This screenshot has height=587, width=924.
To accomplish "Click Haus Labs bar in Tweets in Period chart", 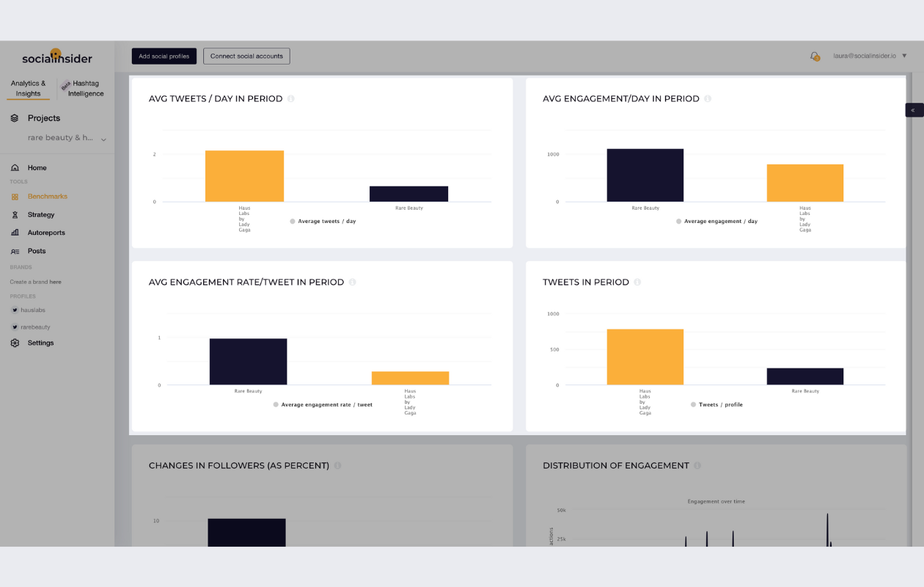I will point(645,357).
